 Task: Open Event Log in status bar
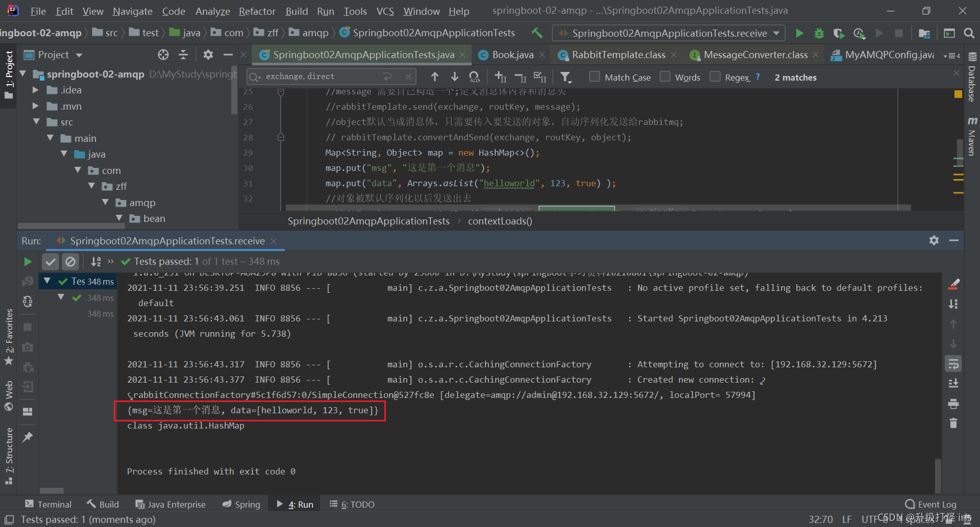[x=931, y=505]
